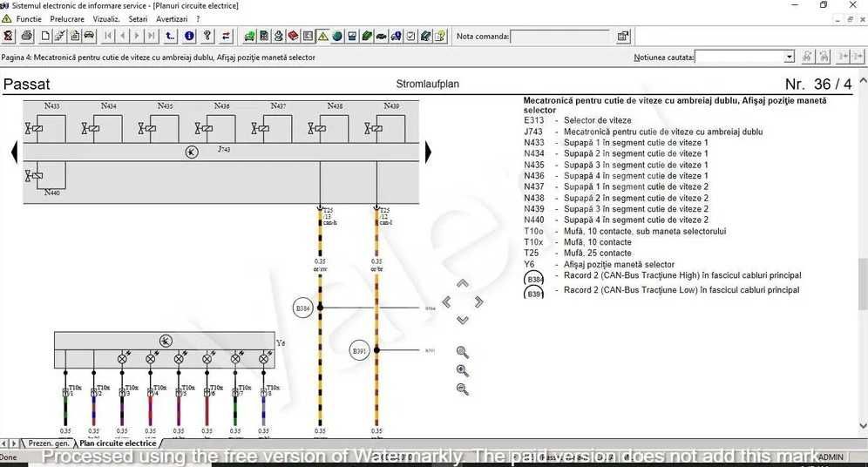Click the ADMIN status bar entry

[831, 457]
